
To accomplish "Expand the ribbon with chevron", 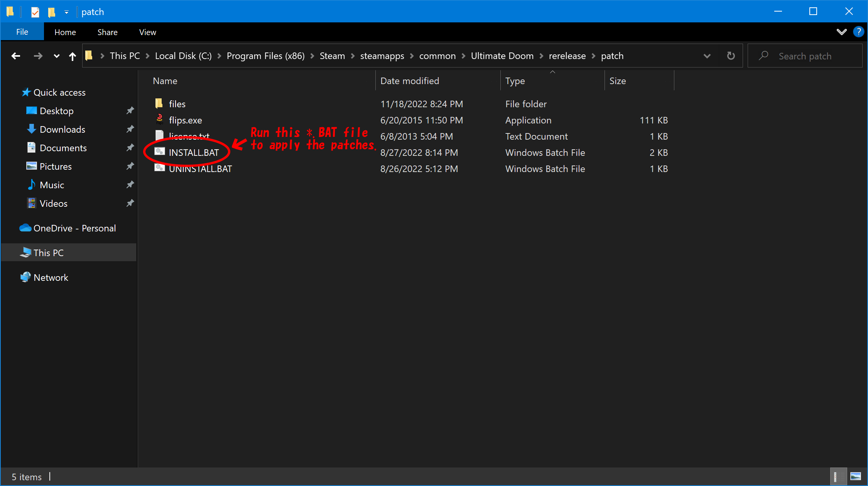I will pyautogui.click(x=841, y=32).
